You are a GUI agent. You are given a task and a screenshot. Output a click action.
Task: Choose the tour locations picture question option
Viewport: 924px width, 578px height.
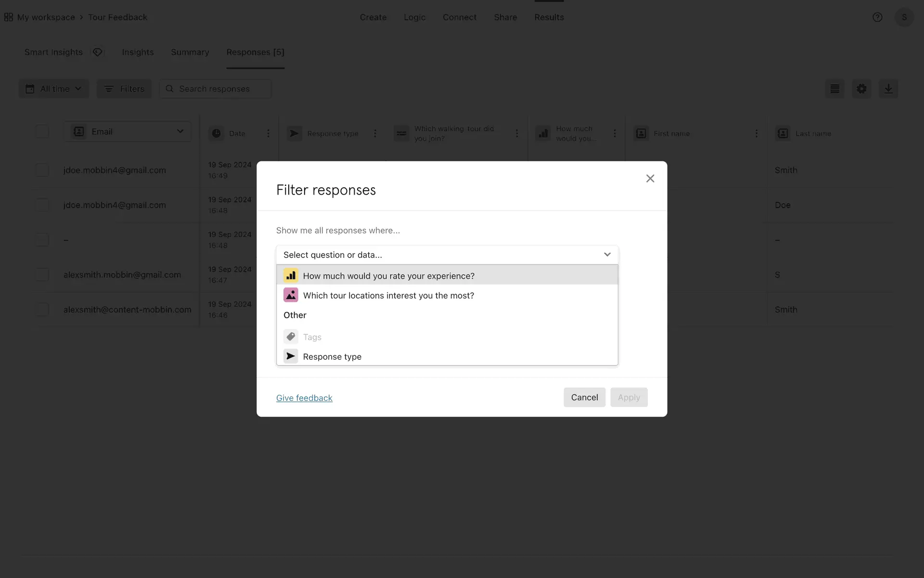pyautogui.click(x=388, y=295)
